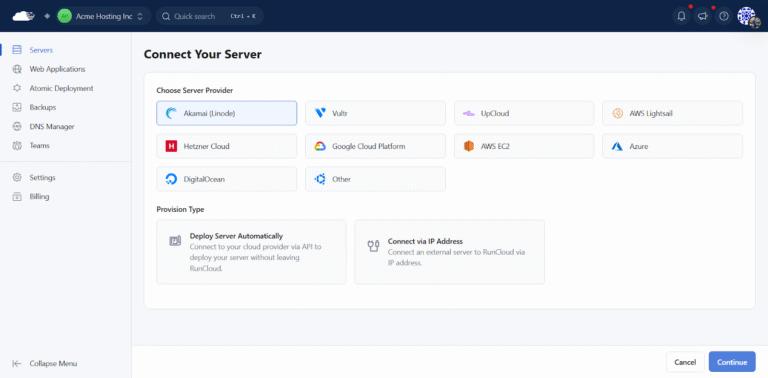
Task: Select Vultr as provider
Action: 375,113
